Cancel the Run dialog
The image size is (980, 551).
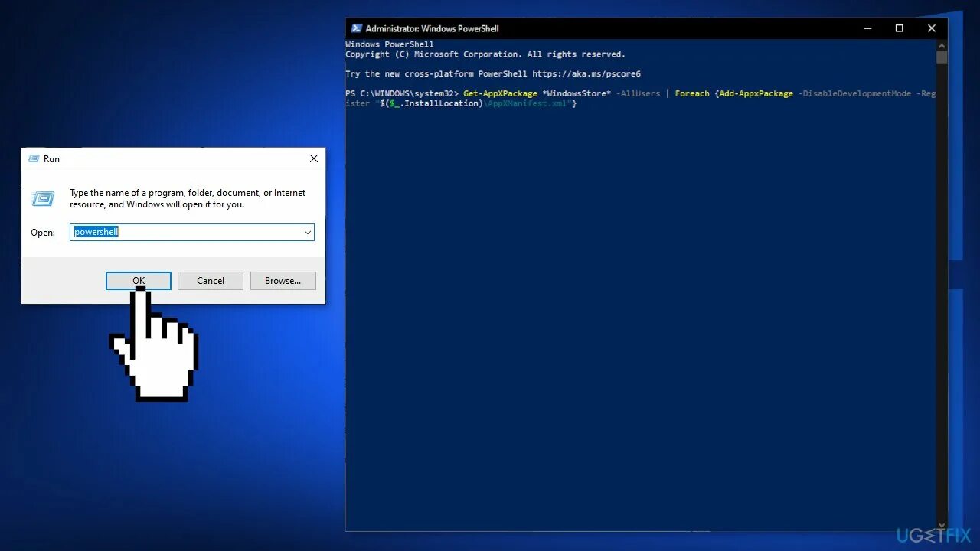211,281
